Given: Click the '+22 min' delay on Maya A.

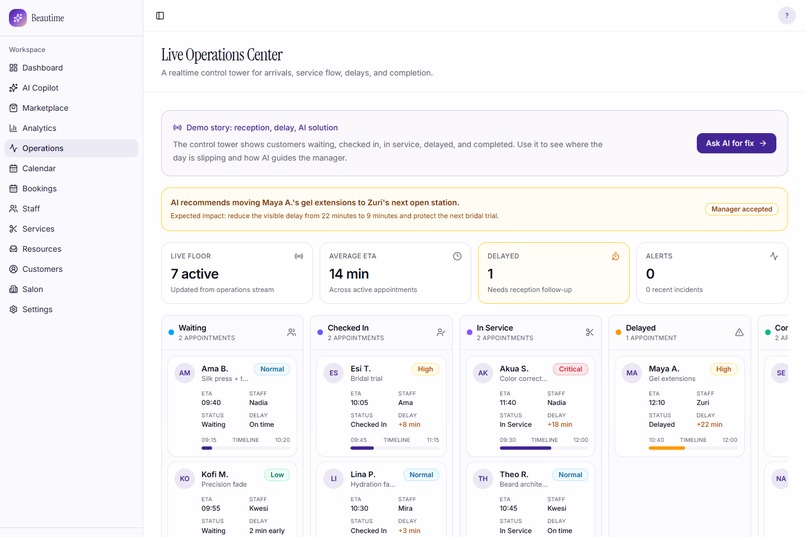Looking at the screenshot, I should pyautogui.click(x=709, y=424).
